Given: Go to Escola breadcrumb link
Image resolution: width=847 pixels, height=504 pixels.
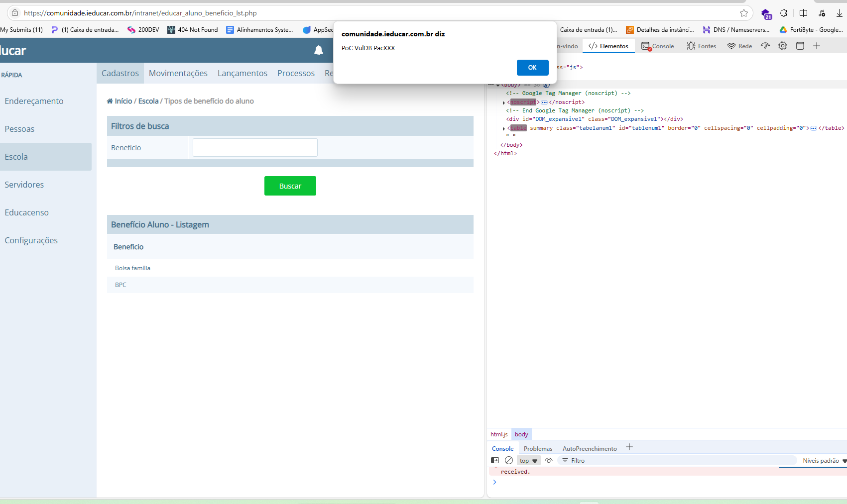Looking at the screenshot, I should [x=148, y=101].
